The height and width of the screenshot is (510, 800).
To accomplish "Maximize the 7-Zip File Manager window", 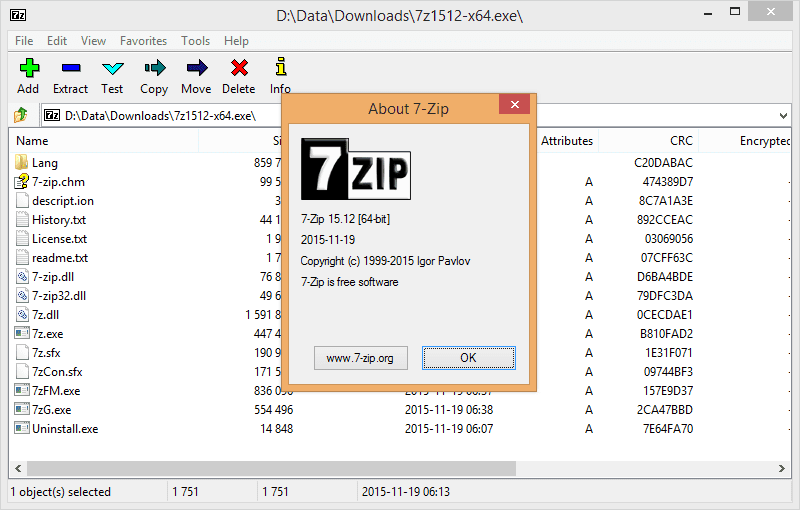I will 735,12.
